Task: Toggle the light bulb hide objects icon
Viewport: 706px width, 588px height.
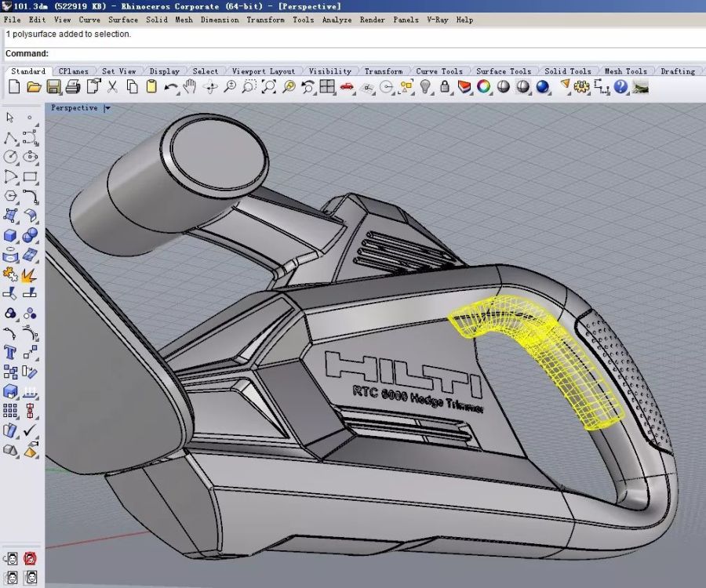Action: (425, 87)
